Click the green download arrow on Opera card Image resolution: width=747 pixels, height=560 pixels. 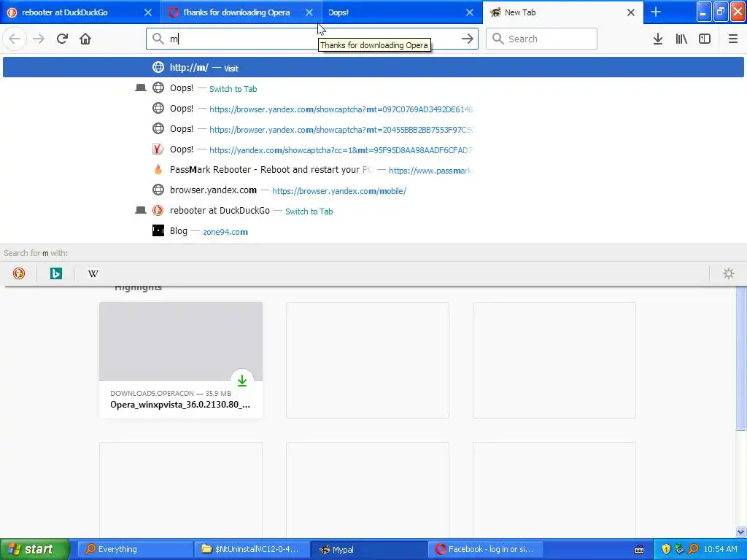click(242, 381)
